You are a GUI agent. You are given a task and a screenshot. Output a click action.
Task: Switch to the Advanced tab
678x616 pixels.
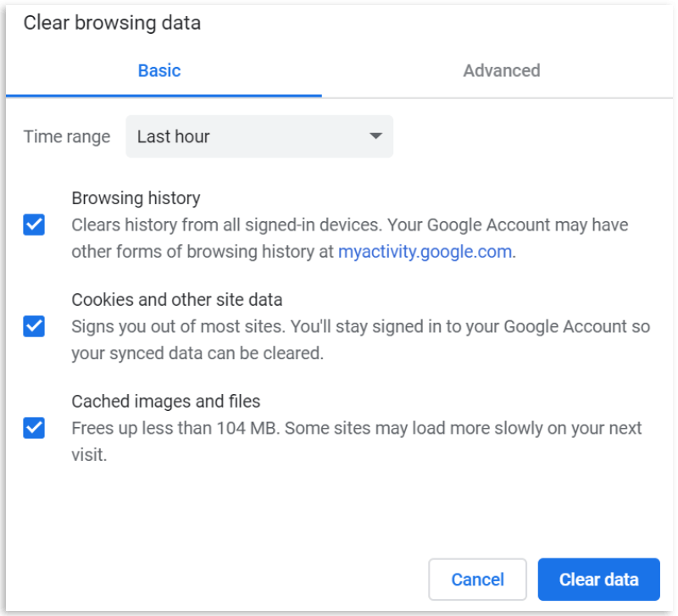(502, 70)
